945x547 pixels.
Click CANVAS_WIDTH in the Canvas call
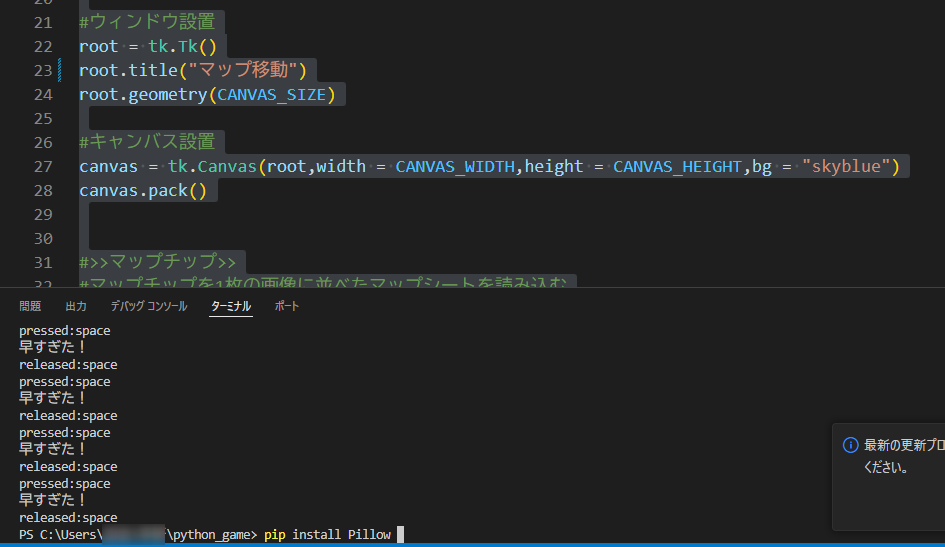coord(455,166)
